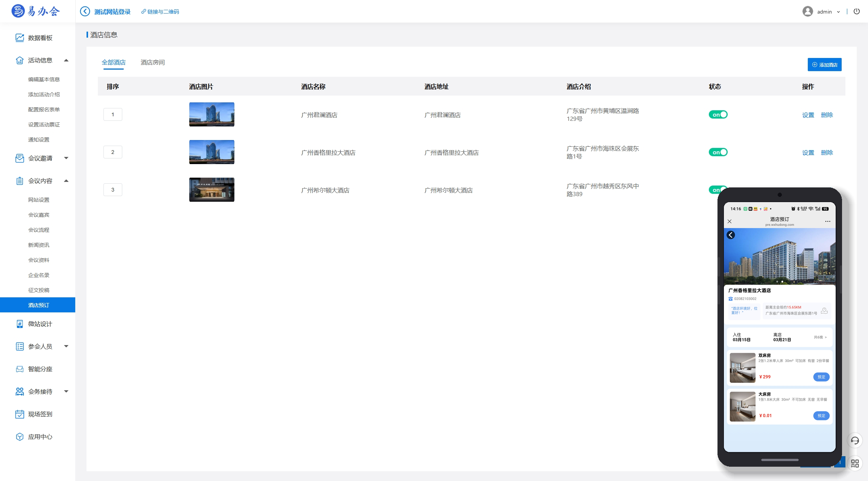Open the admin user dropdown

pos(824,12)
